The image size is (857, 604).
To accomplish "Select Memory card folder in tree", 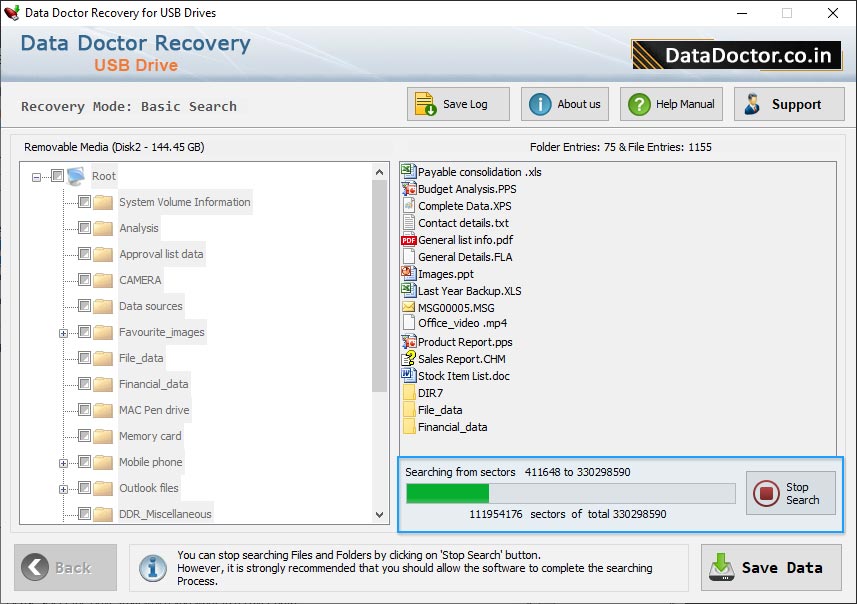I will [x=150, y=436].
